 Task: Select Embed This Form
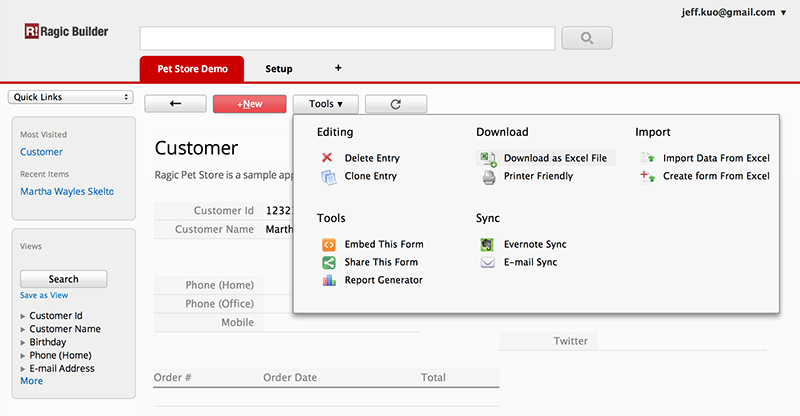click(x=384, y=244)
